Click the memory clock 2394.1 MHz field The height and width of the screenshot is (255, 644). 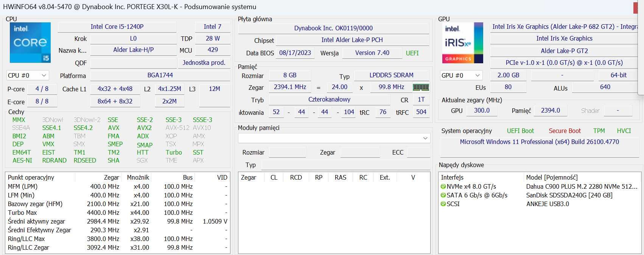click(290, 87)
